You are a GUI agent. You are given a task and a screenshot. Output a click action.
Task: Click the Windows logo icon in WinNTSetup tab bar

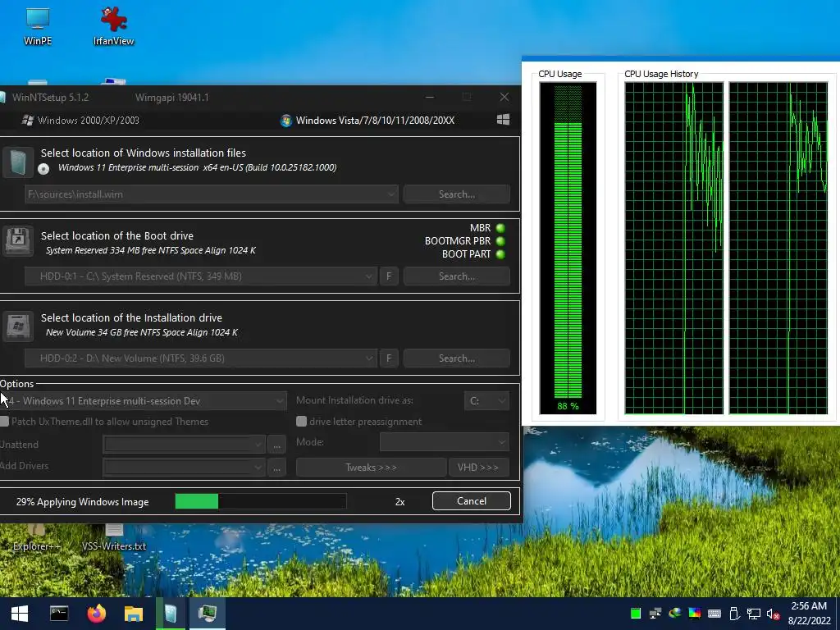click(x=503, y=120)
